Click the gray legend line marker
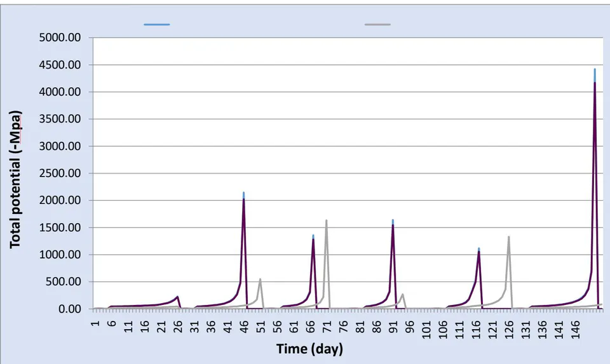This screenshot has width=610, height=364. tap(377, 25)
